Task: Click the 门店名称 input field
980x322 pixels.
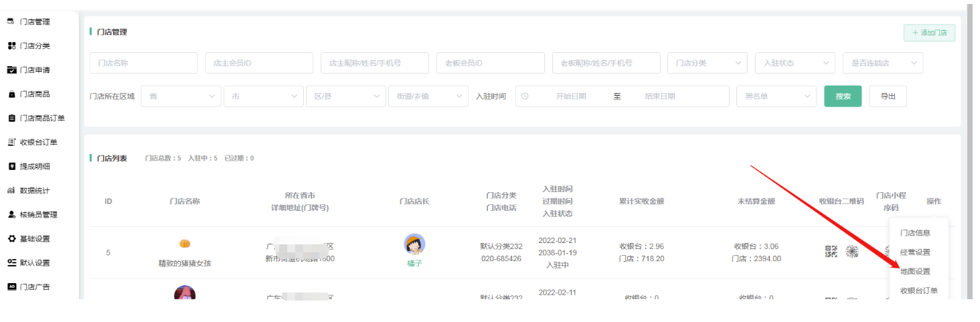Action: pyautogui.click(x=143, y=63)
